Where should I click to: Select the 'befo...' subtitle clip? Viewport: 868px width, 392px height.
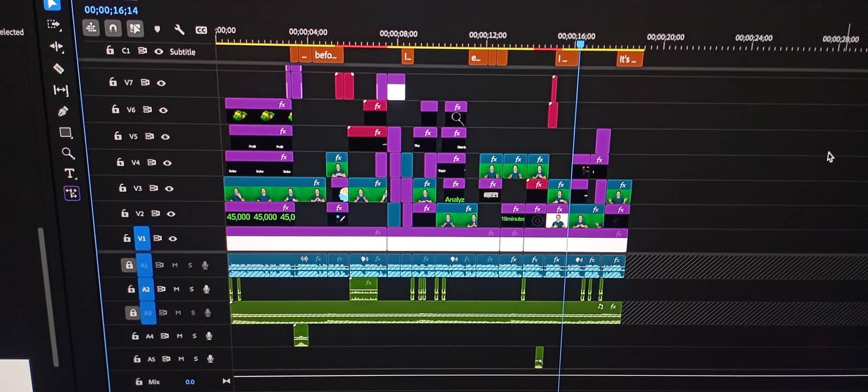click(x=328, y=56)
